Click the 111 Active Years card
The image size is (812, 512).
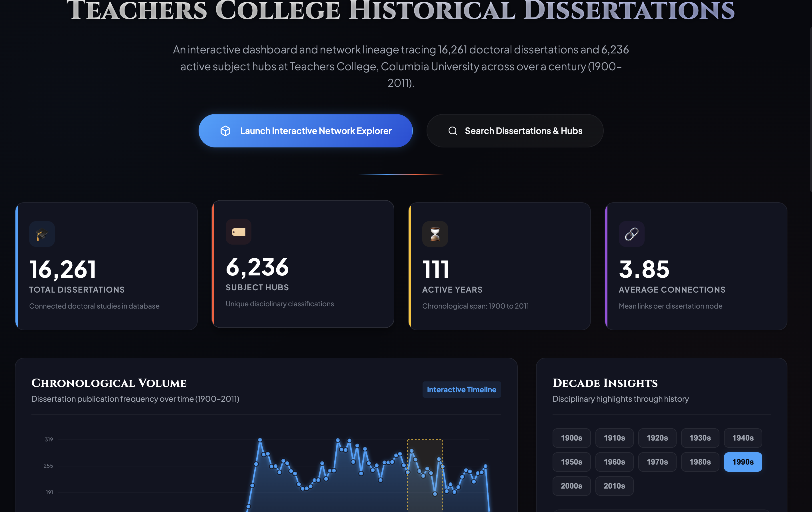499,266
